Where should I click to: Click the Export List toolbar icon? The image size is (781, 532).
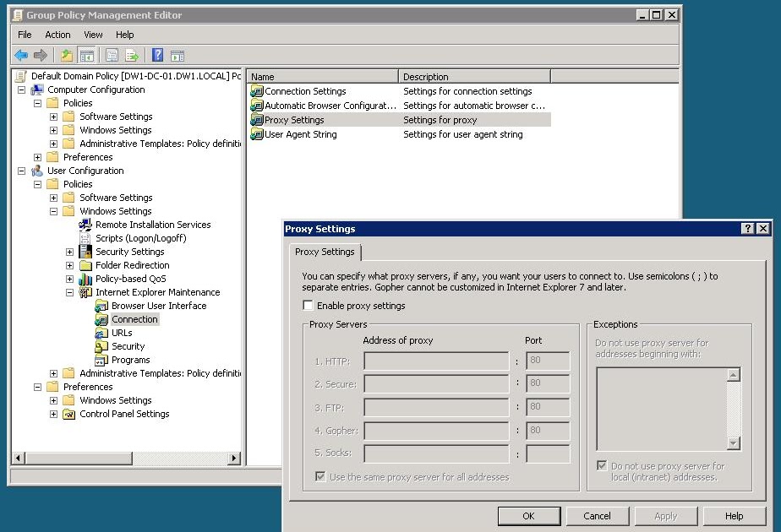[x=132, y=55]
